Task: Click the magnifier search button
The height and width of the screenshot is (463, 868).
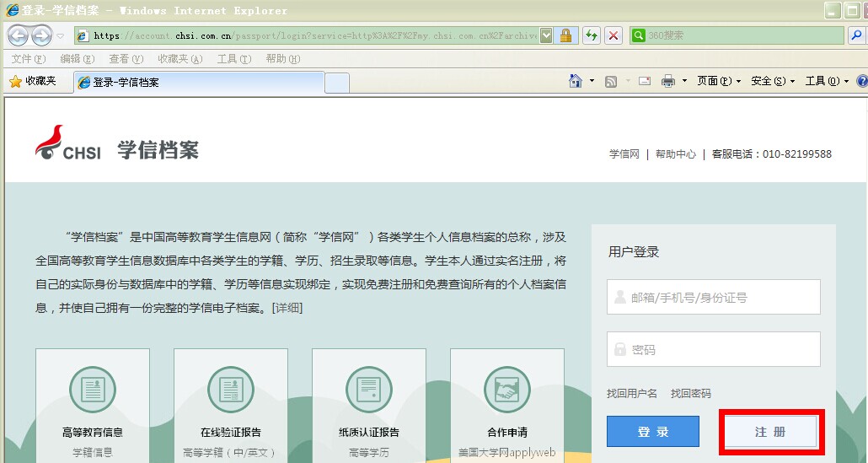Action: point(856,35)
